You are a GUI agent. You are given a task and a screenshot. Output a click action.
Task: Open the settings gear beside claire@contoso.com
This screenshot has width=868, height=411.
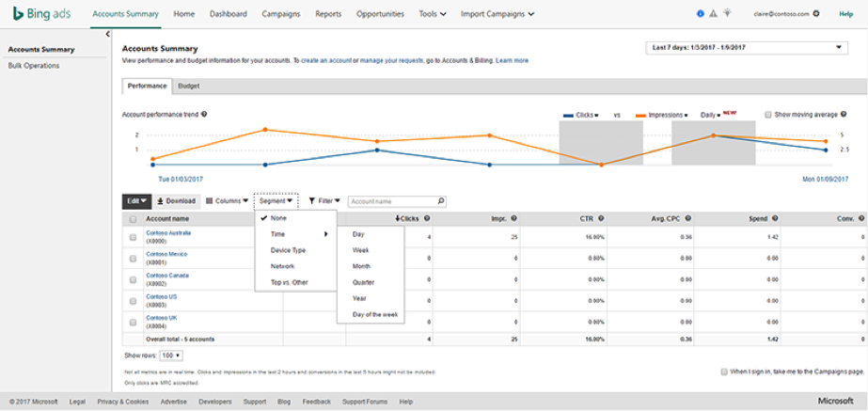click(x=816, y=14)
